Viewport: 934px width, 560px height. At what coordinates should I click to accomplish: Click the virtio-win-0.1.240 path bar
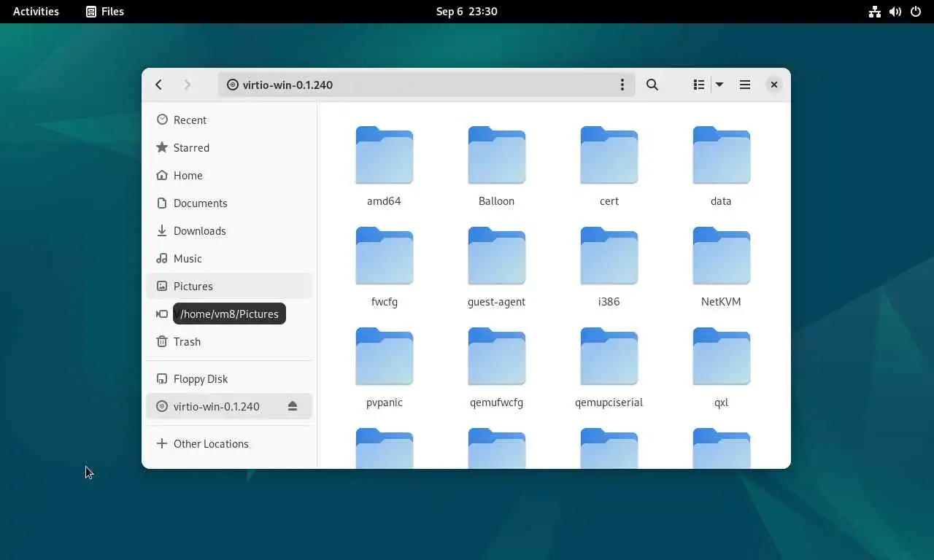pyautogui.click(x=426, y=85)
